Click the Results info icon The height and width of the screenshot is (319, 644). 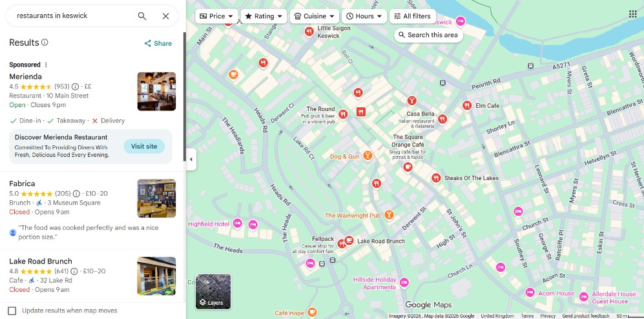point(45,43)
